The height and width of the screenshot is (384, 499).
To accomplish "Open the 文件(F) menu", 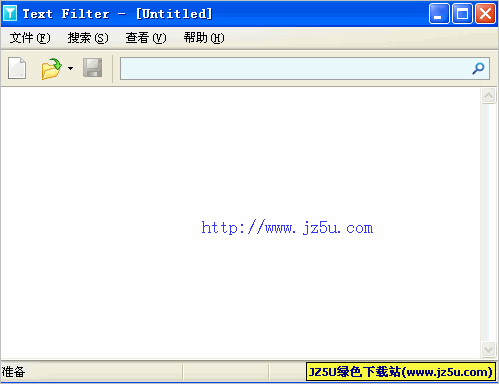I will [30, 38].
